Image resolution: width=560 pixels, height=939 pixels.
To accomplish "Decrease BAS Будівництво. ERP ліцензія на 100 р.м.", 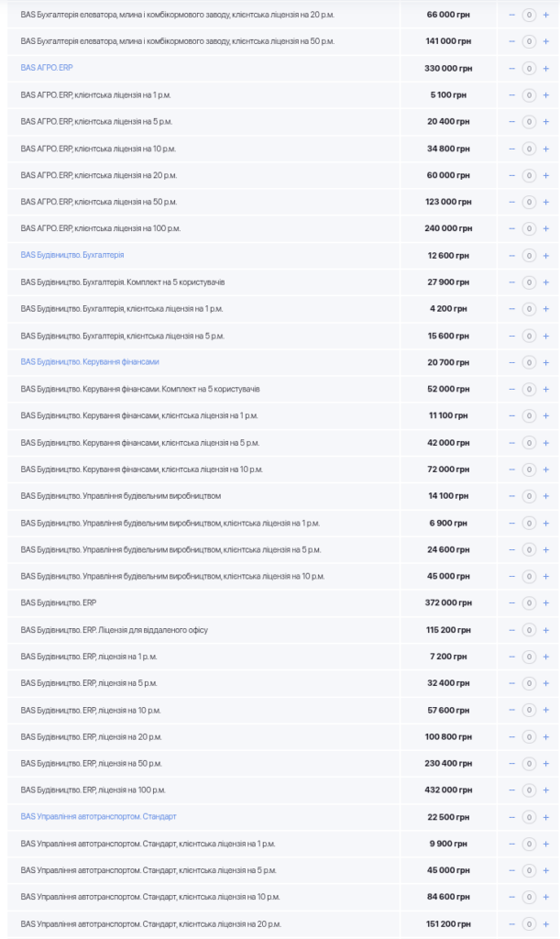I will click(x=512, y=790).
